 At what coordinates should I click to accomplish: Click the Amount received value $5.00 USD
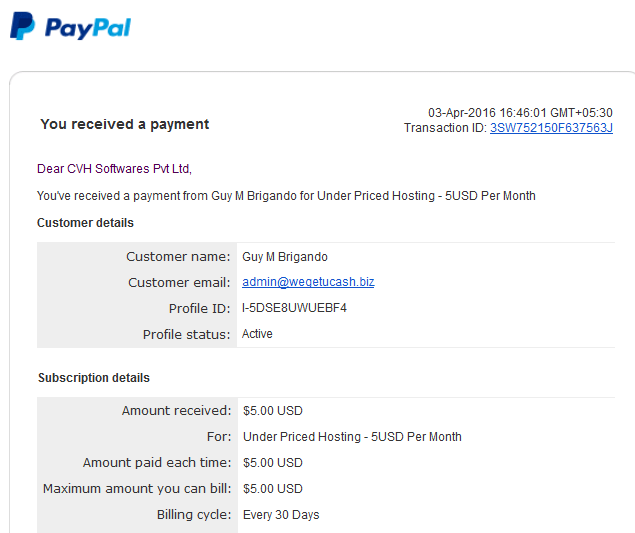click(273, 411)
